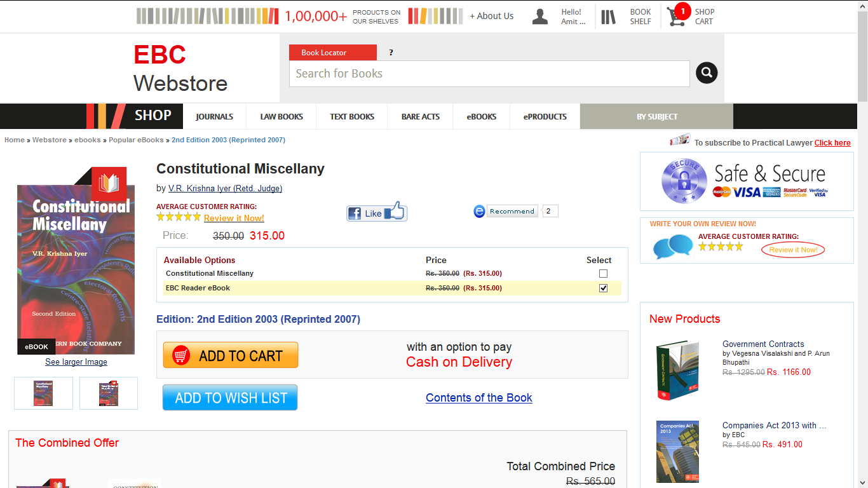Open the user account avatar icon
Viewport: 868px width, 488px height.
coord(540,17)
